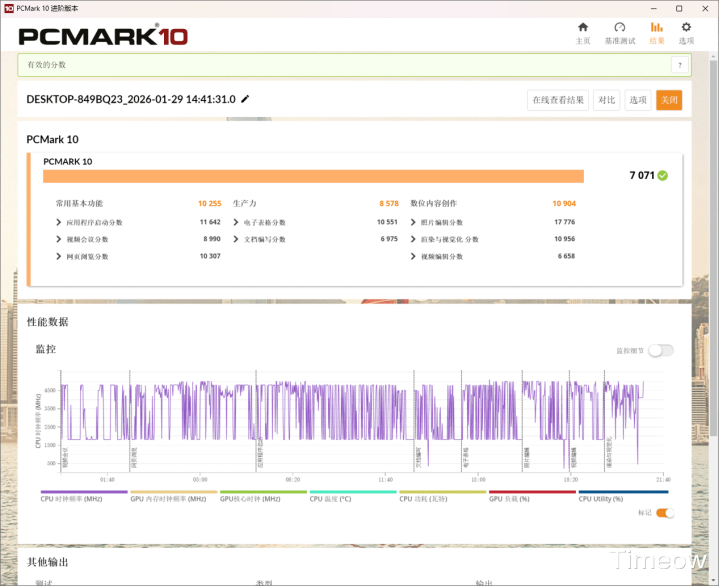Click the PCMark 10 logo
This screenshot has height=586, width=719.
point(103,36)
